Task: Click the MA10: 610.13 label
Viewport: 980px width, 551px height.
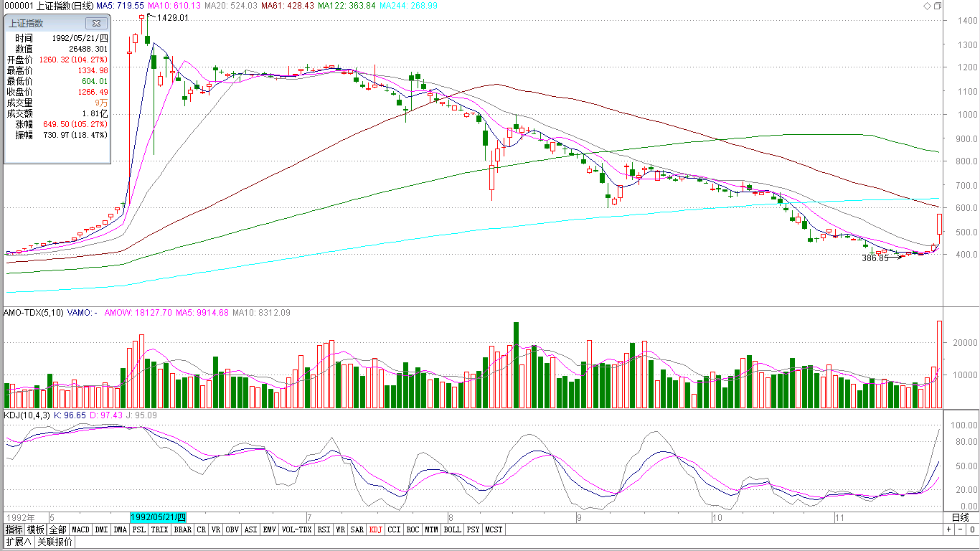Action: click(175, 6)
